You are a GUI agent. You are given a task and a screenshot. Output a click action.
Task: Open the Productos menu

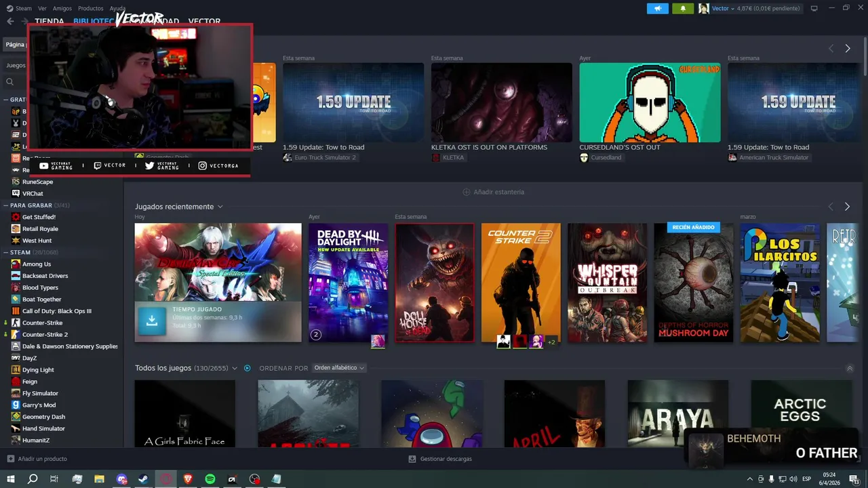pyautogui.click(x=91, y=8)
